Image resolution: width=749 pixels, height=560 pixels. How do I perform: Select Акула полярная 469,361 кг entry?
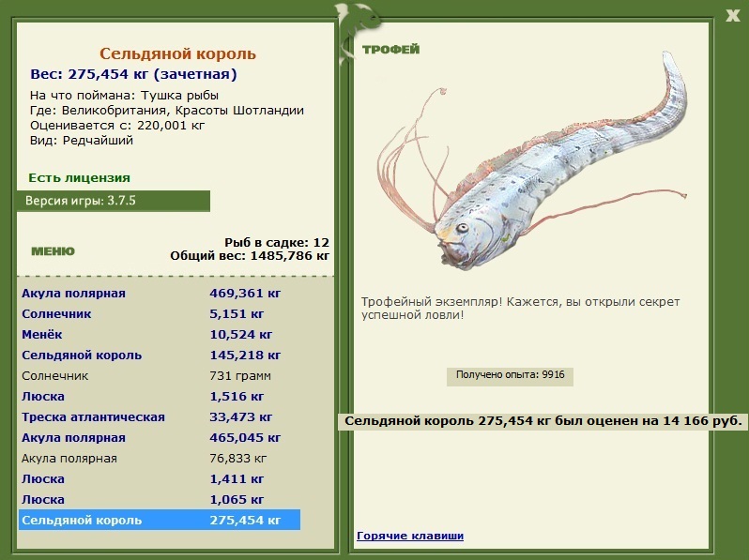(x=160, y=293)
